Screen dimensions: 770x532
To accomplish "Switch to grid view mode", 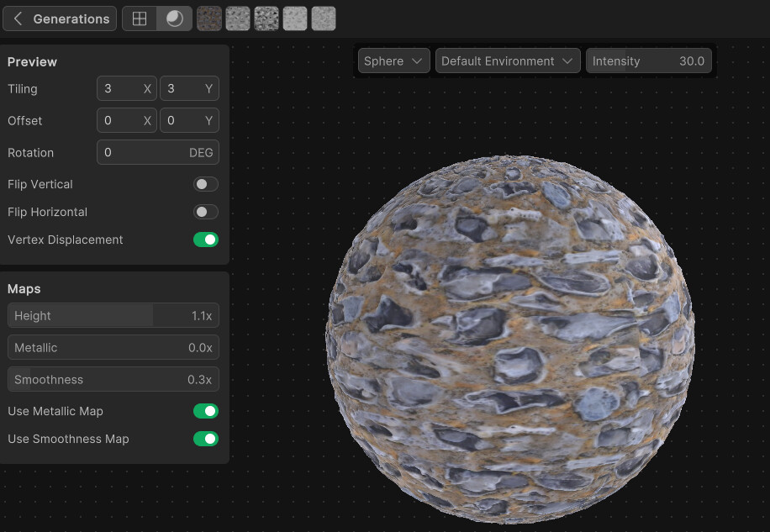I will pos(140,18).
